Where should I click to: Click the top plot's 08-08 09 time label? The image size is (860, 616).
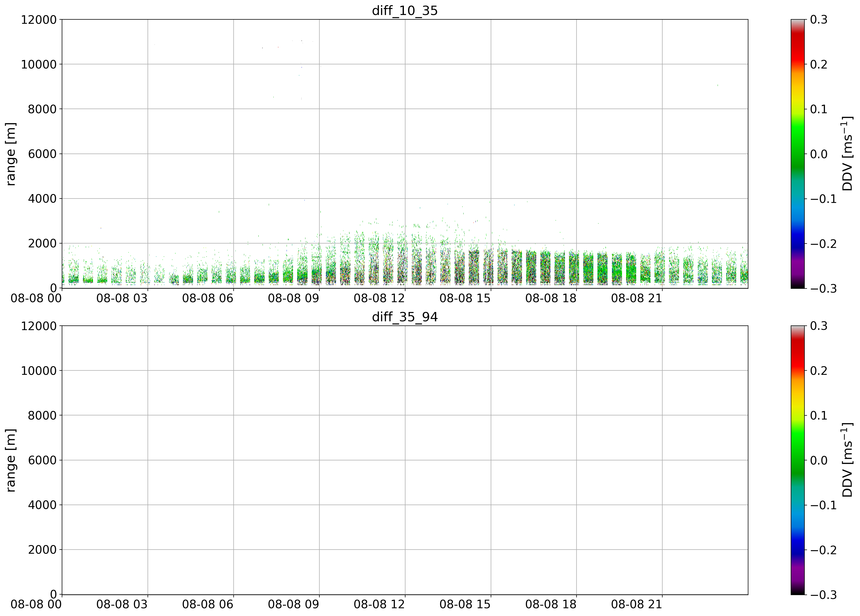coord(294,298)
